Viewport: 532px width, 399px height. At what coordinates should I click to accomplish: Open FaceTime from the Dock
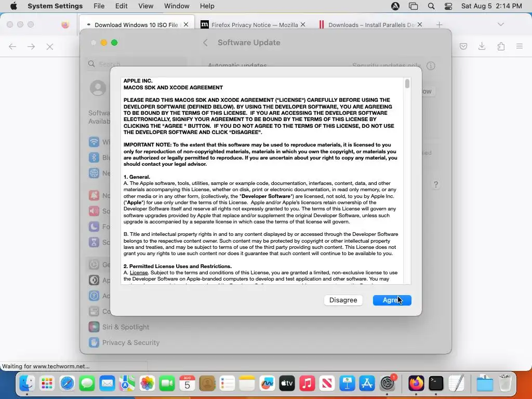pos(167,383)
